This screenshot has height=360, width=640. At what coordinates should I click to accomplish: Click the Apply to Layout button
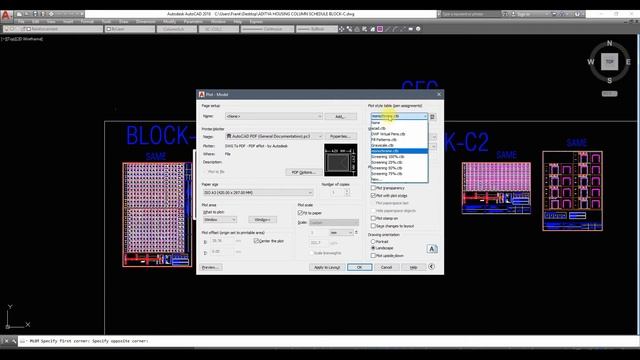pos(327,267)
